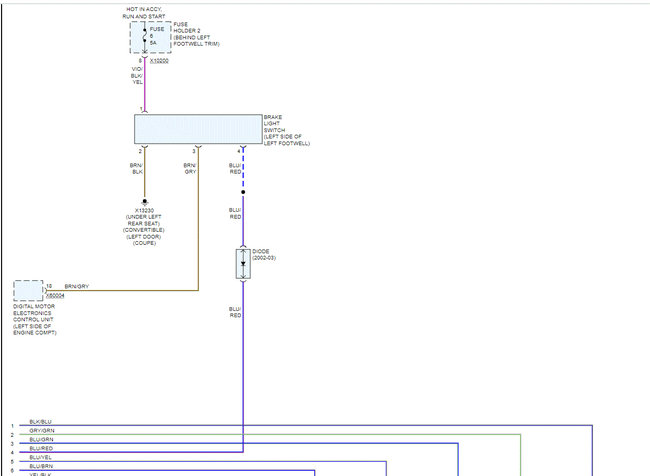Click the BRN/BLK wire label under pin 2
The height and width of the screenshot is (476, 650).
point(136,168)
